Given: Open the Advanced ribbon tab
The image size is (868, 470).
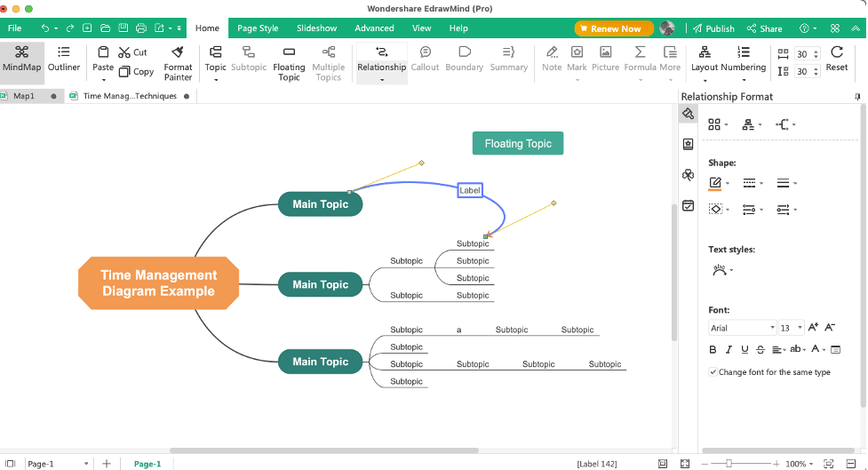Looking at the screenshot, I should pos(374,28).
